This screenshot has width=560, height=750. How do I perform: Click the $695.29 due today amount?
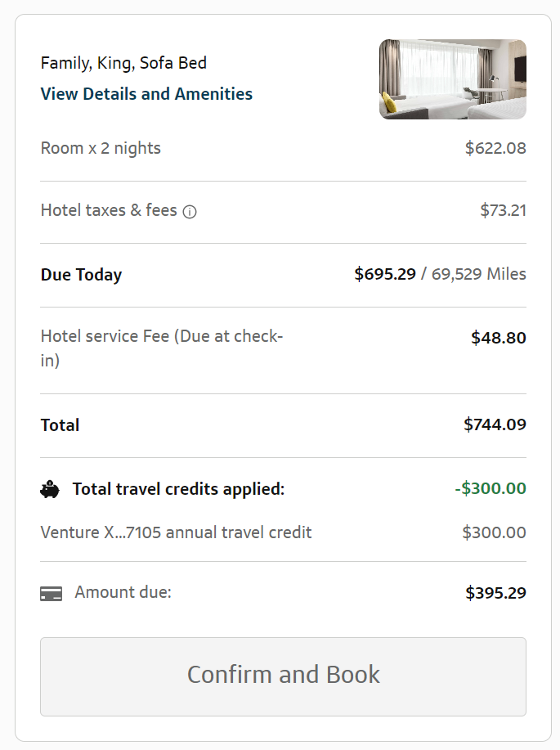385,274
